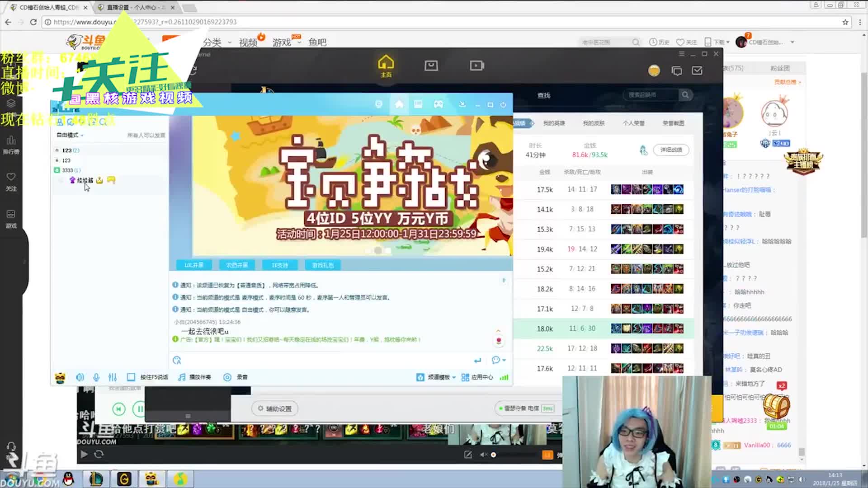
Task: Click the game client gold coin icon
Action: pyautogui.click(x=654, y=70)
